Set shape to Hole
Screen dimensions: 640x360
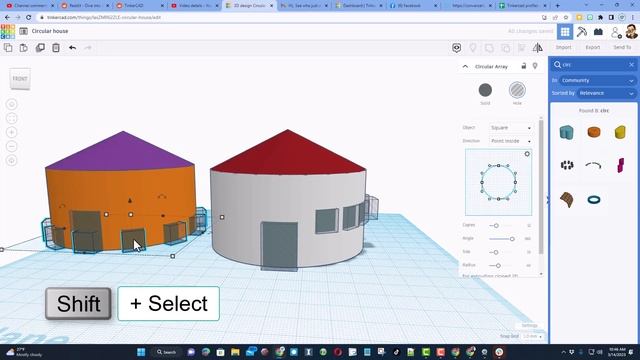tap(517, 90)
